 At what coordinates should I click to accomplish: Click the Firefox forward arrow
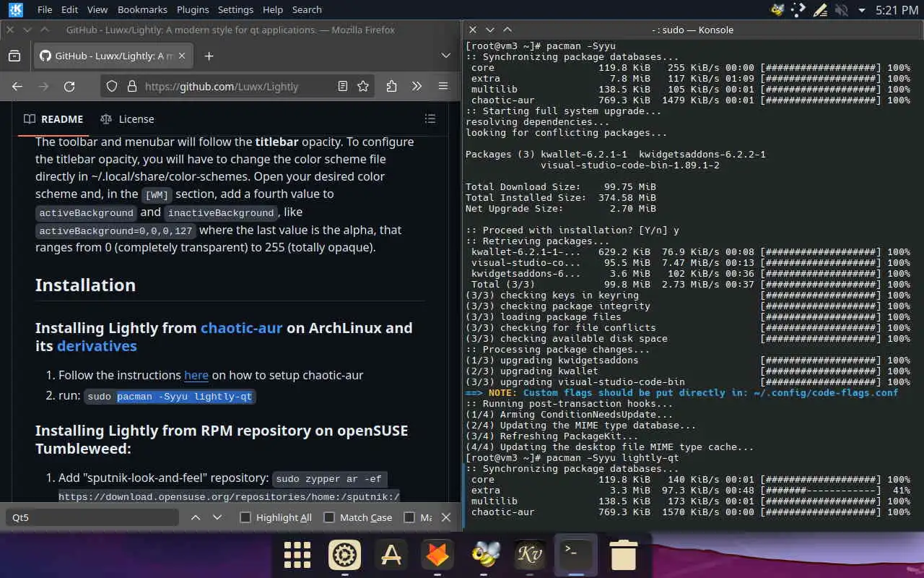point(43,86)
